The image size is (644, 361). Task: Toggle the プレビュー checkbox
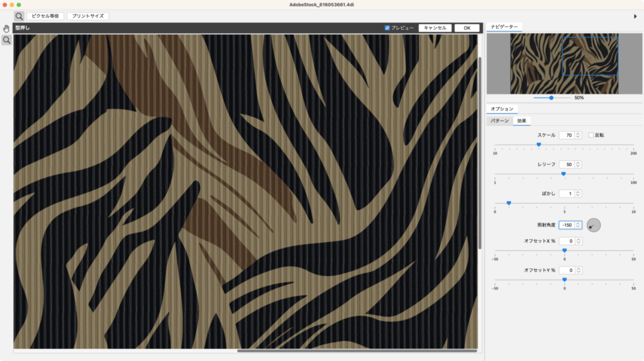(387, 28)
